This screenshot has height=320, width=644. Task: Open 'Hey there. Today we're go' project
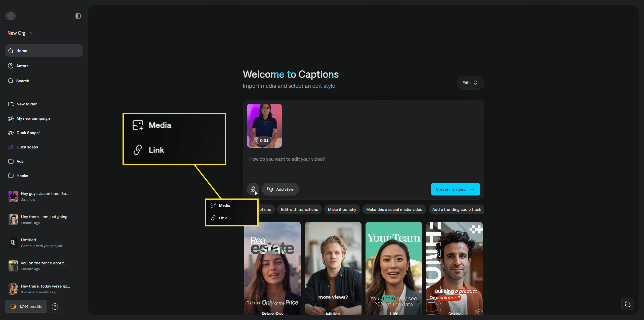click(x=44, y=289)
